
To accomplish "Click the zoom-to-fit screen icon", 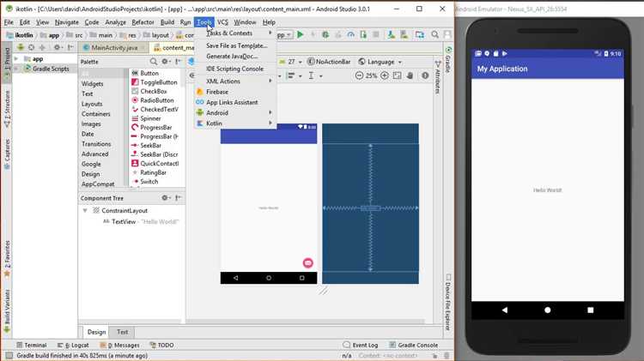I will pyautogui.click(x=398, y=75).
